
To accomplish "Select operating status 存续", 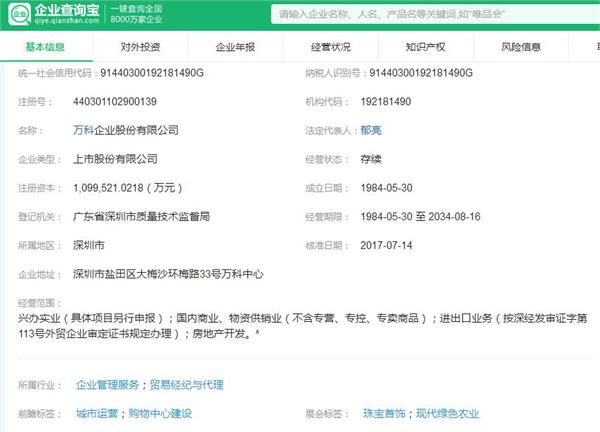I will (x=371, y=159).
